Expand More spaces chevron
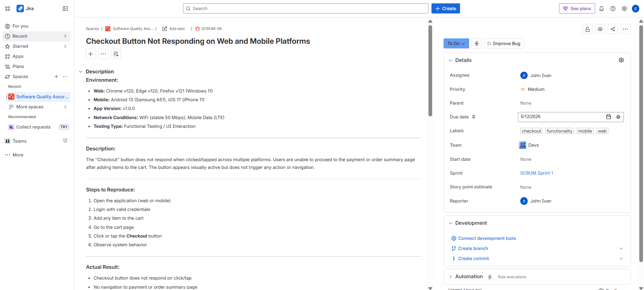The width and height of the screenshot is (644, 290). (x=65, y=107)
